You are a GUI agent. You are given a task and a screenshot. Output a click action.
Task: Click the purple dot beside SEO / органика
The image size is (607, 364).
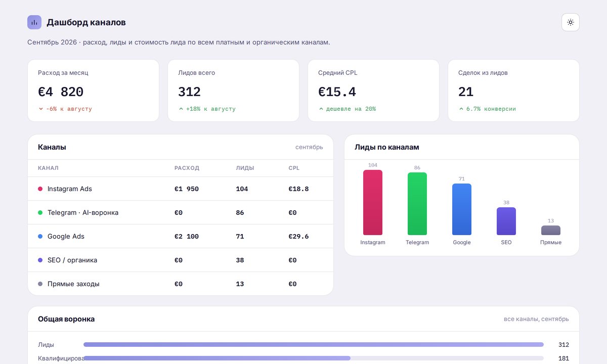coord(40,260)
